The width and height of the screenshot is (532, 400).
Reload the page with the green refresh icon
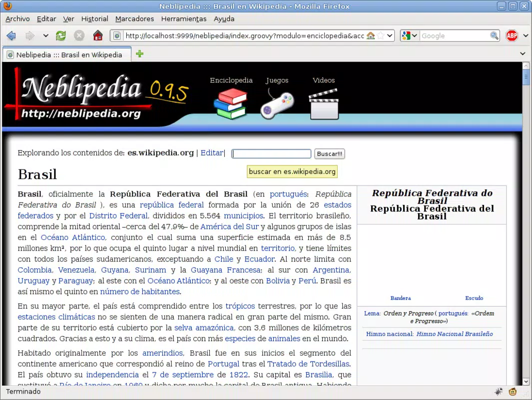coord(61,35)
